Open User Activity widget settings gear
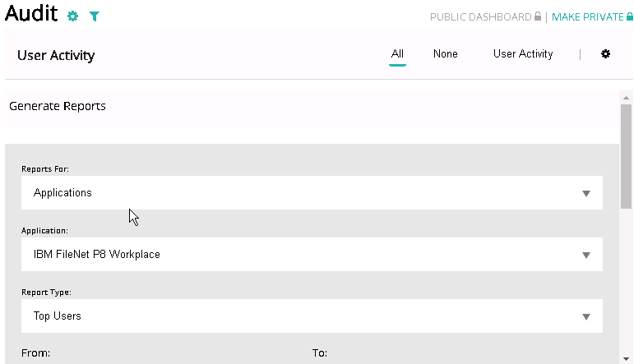 605,53
